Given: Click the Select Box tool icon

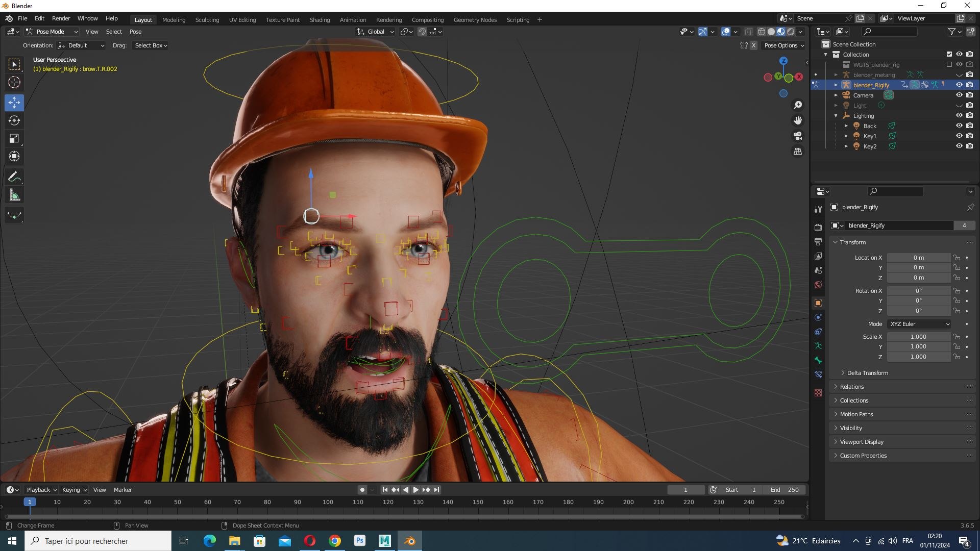Looking at the screenshot, I should coord(14,64).
